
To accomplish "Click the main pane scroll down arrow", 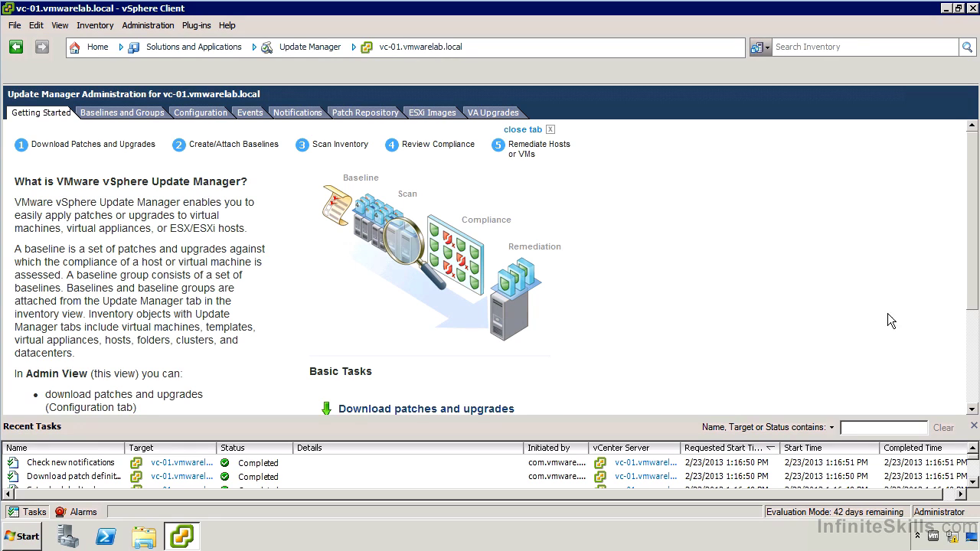I will [972, 409].
